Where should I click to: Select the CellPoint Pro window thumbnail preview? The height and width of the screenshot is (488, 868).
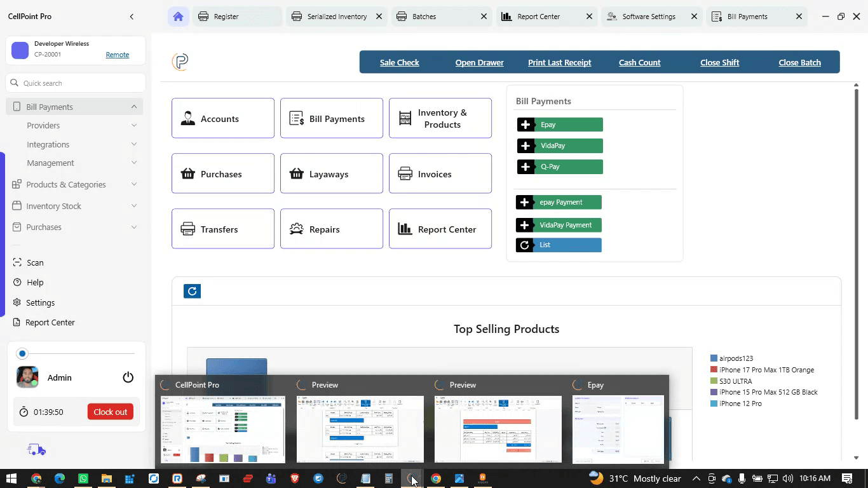(222, 429)
